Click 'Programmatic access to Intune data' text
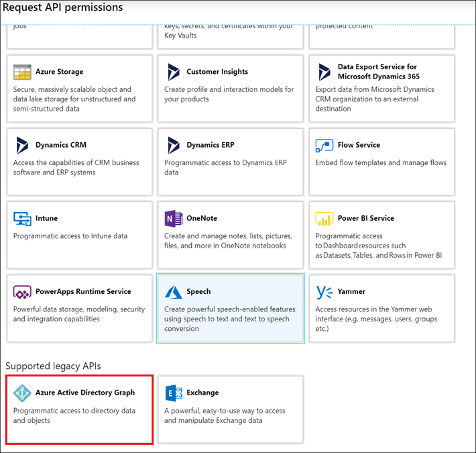 tap(70, 236)
